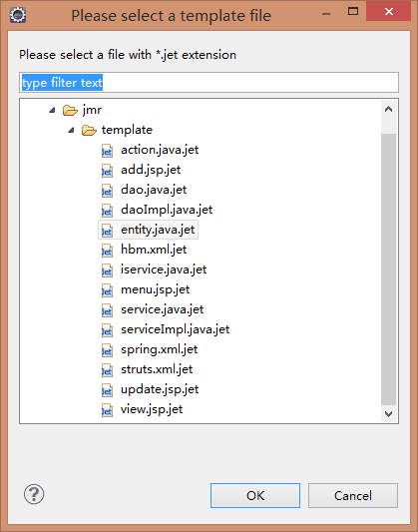The image size is (418, 532).
Task: Click the Cancel button
Action: point(353,496)
